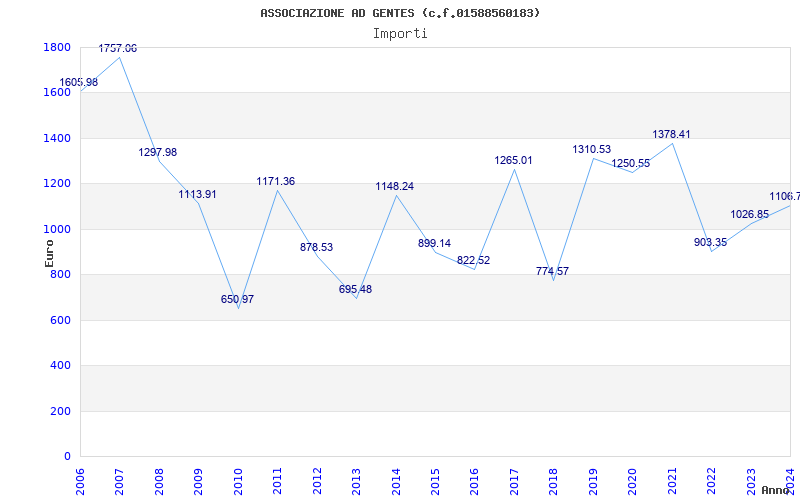Click the chart title ASSOCIAZIONE AD GENTES
Screen dimensions: 800x500
coord(400,13)
